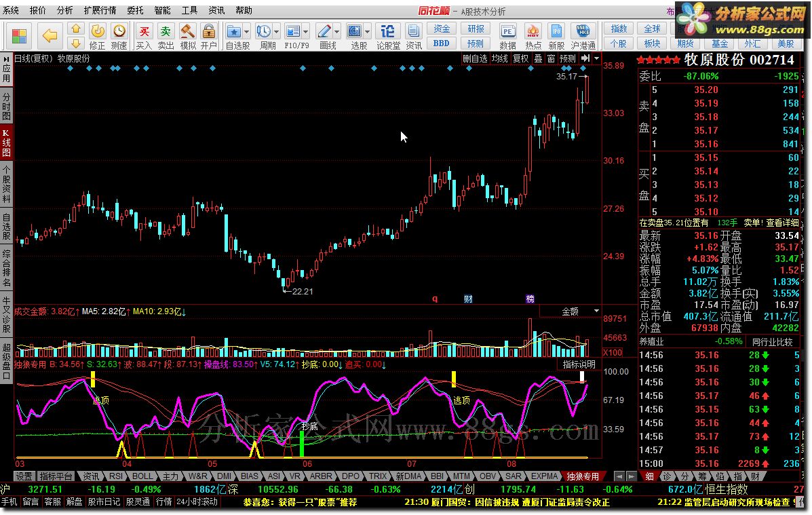812x515 pixels.
Task: Open the 自选股 watchlist folder icon
Action: click(x=233, y=32)
